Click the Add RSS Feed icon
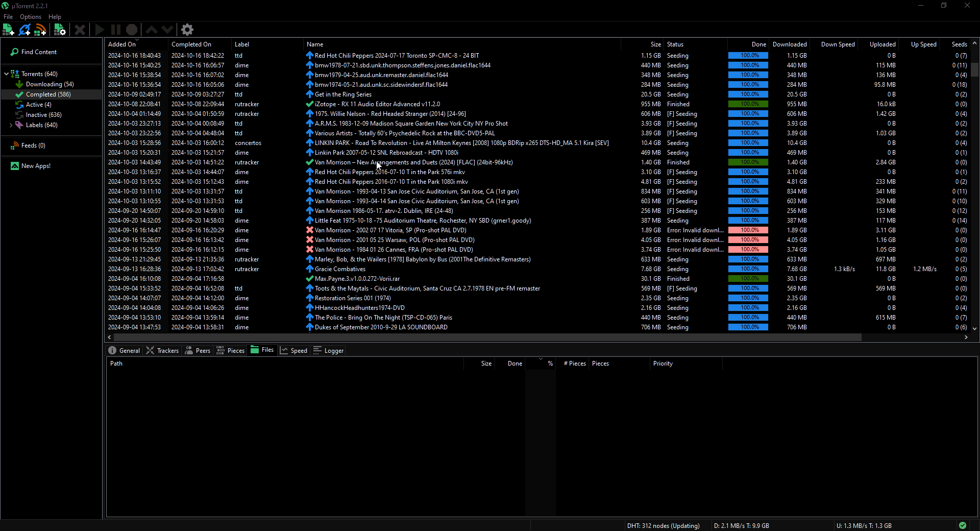Image resolution: width=980 pixels, height=531 pixels. coord(40,30)
